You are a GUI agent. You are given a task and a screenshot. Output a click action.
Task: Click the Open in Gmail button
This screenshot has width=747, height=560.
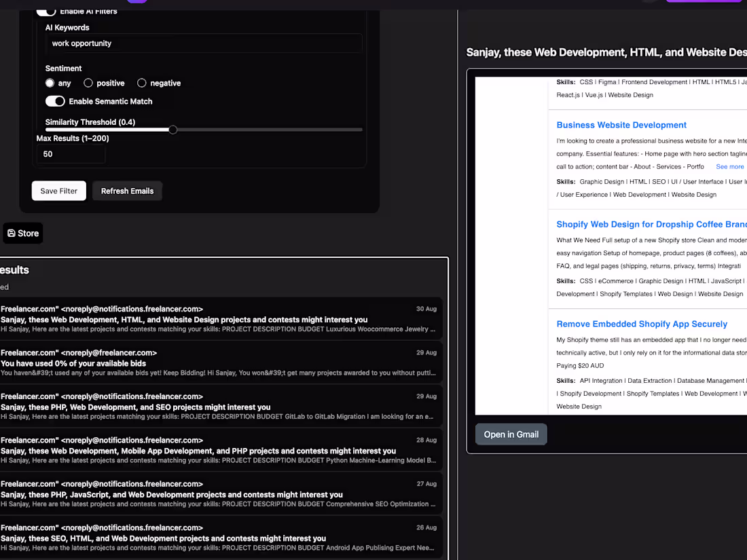click(511, 434)
